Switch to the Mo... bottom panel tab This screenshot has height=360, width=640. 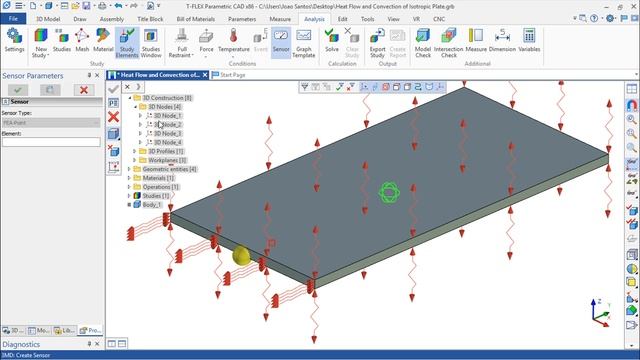[40, 330]
